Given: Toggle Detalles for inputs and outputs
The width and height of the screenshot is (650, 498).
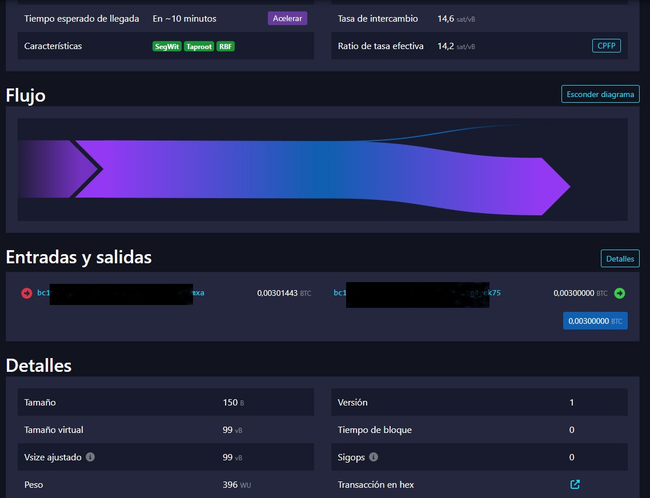Looking at the screenshot, I should (619, 258).
